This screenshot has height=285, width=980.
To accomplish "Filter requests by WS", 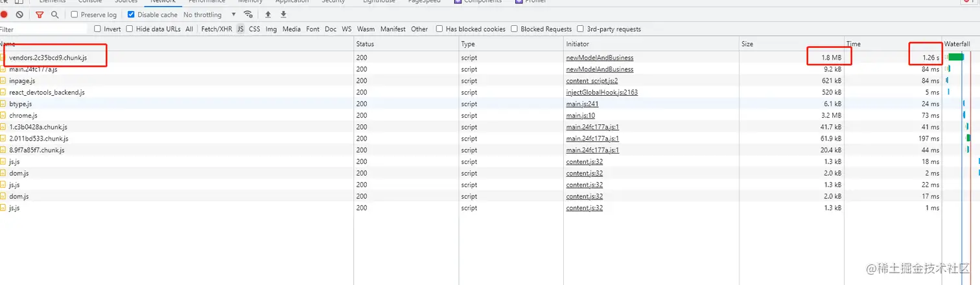I will 347,29.
